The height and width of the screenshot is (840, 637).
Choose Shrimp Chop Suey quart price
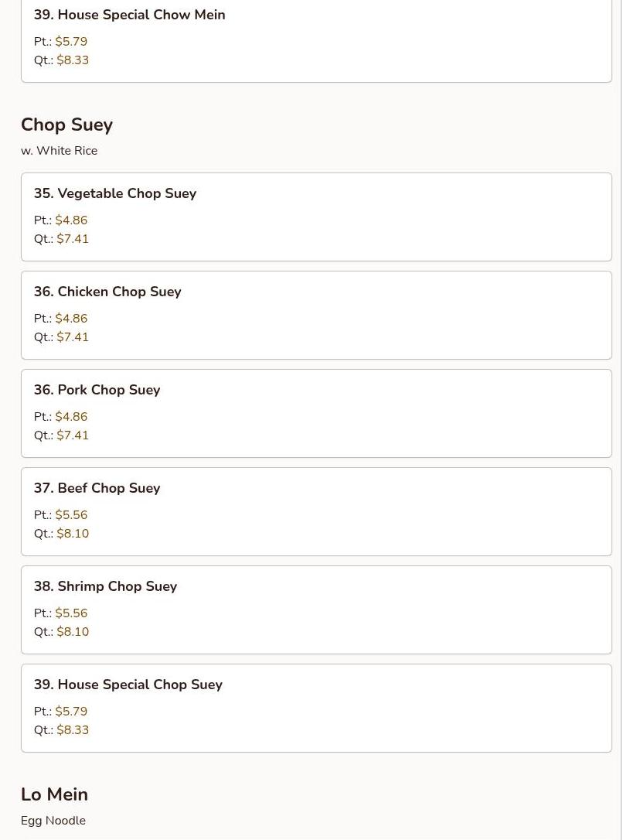(x=73, y=632)
